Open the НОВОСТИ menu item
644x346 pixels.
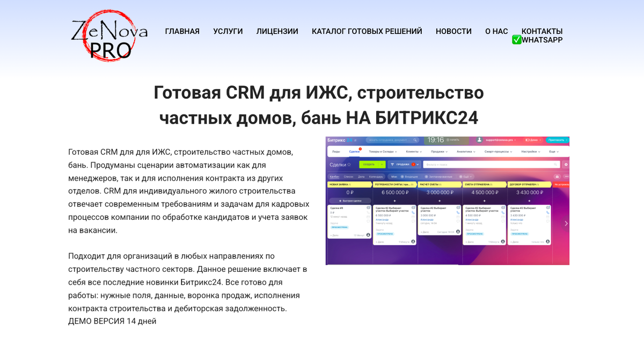click(453, 31)
